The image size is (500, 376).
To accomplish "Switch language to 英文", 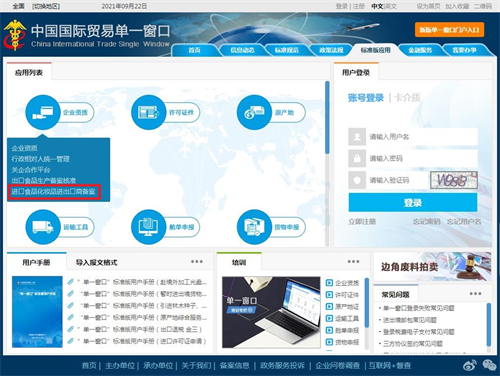I will coord(391,6).
